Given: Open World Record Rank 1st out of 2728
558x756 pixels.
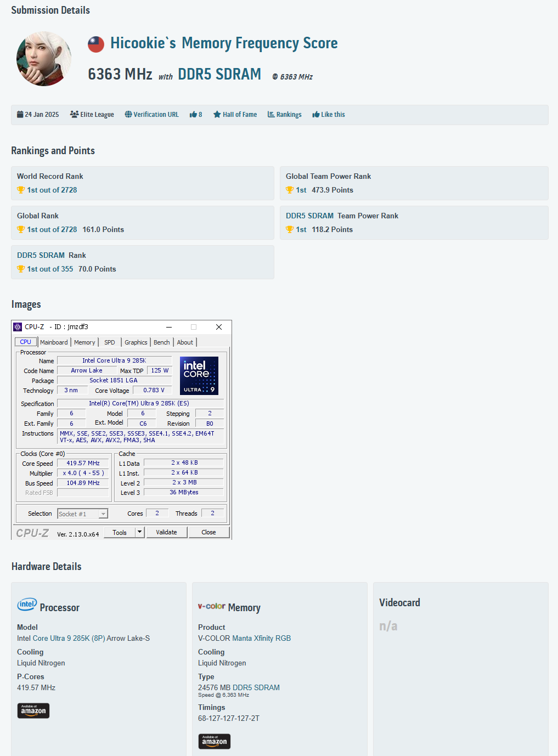Looking at the screenshot, I should coord(52,190).
